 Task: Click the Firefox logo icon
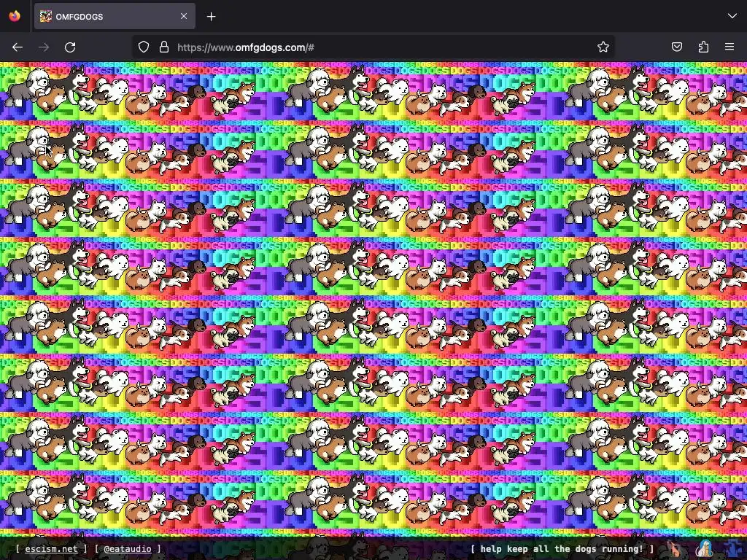click(15, 16)
